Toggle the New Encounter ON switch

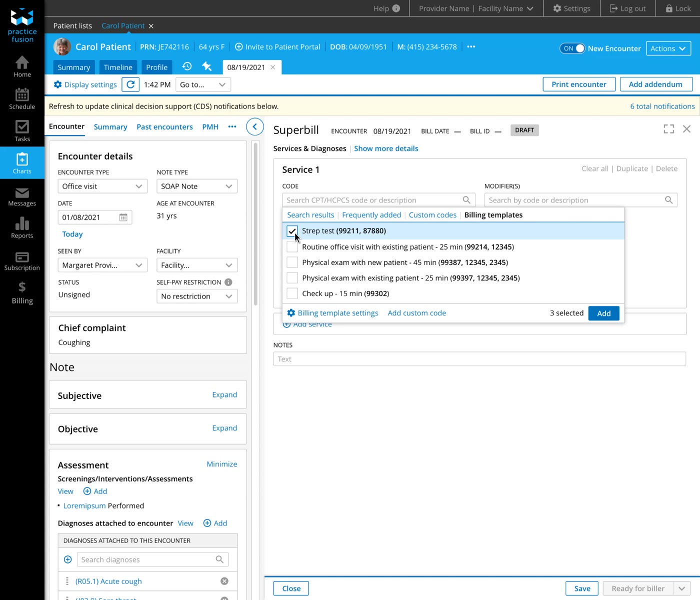(x=572, y=48)
